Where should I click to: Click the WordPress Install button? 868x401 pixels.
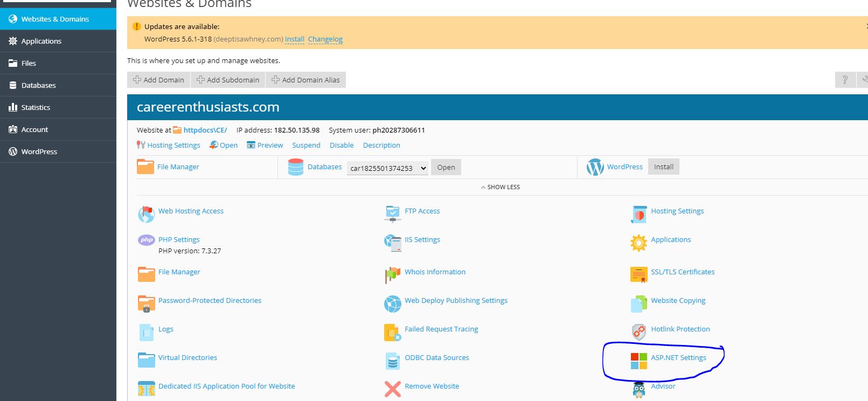pos(664,167)
